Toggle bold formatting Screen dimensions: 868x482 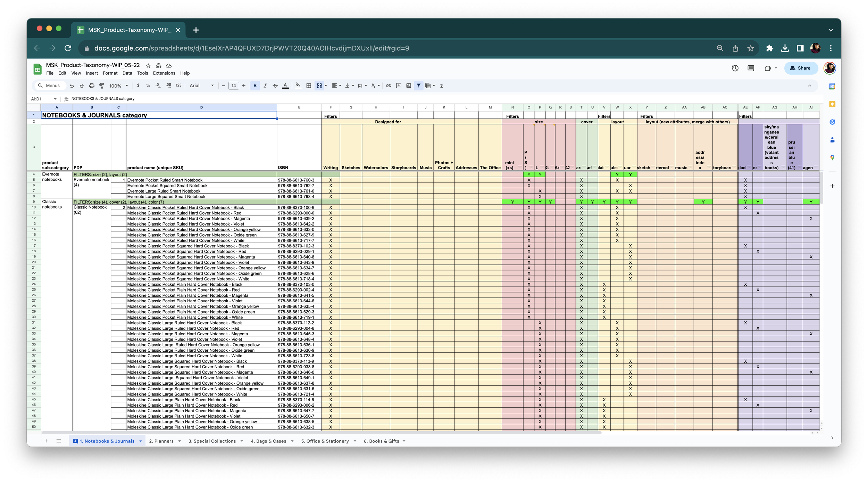coord(255,85)
